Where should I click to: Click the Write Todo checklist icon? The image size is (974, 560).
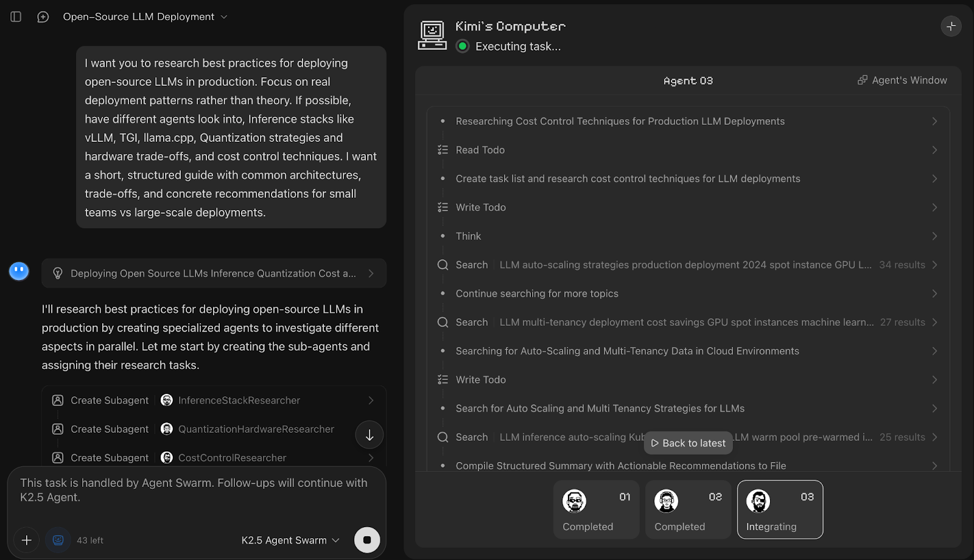click(443, 207)
